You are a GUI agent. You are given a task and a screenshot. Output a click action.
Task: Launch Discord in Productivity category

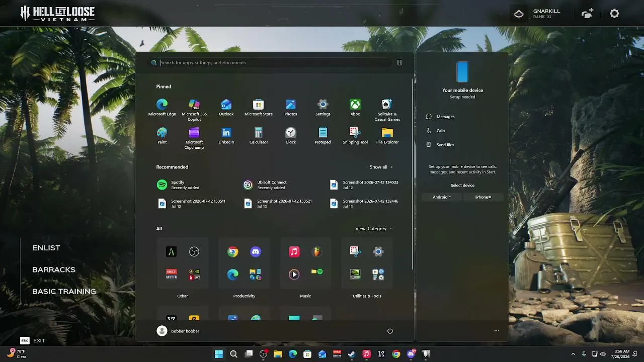[x=256, y=251]
